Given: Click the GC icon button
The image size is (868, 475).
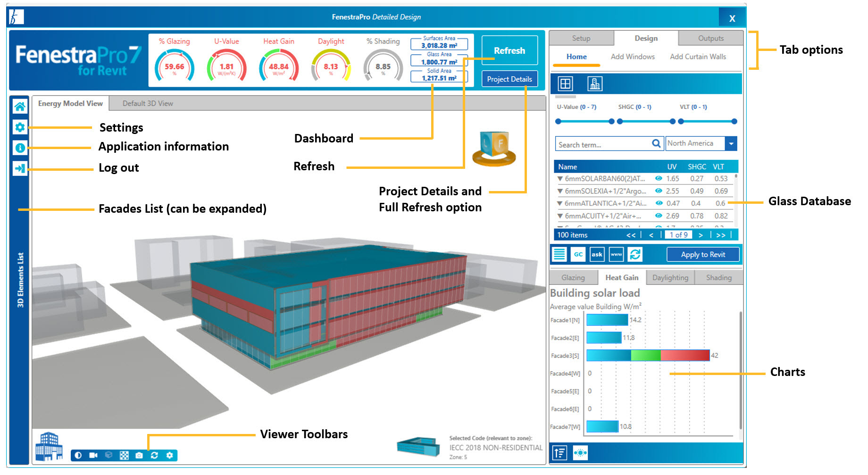Looking at the screenshot, I should [578, 254].
